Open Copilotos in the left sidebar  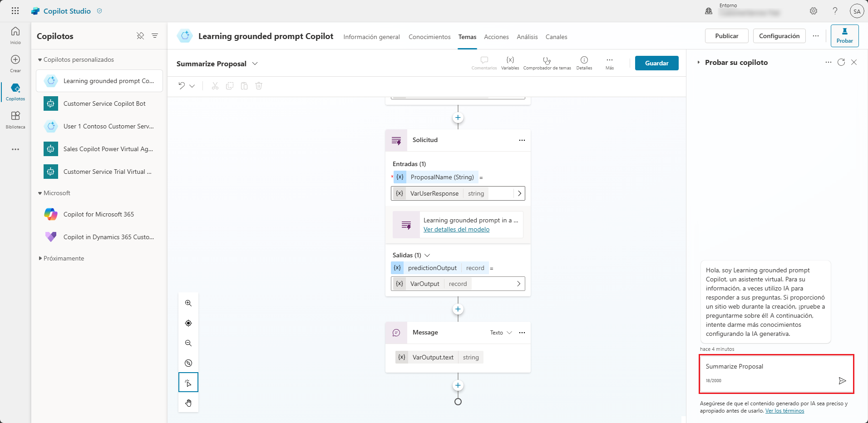(x=15, y=92)
